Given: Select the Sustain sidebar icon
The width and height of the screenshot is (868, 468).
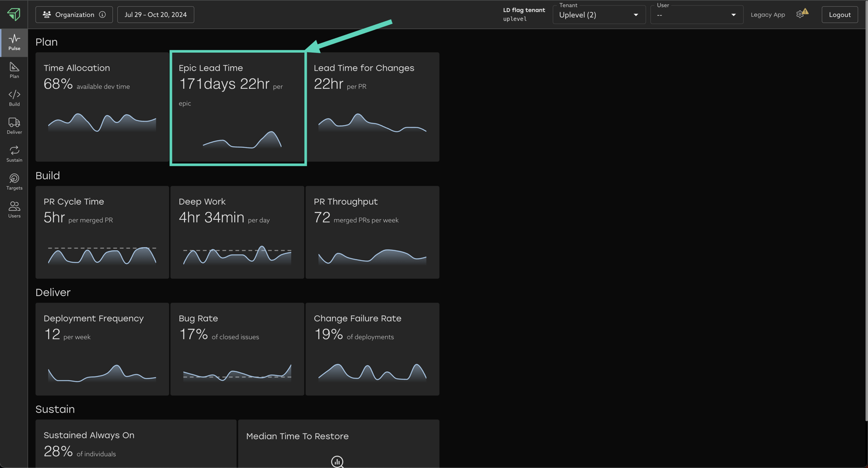Looking at the screenshot, I should point(14,154).
